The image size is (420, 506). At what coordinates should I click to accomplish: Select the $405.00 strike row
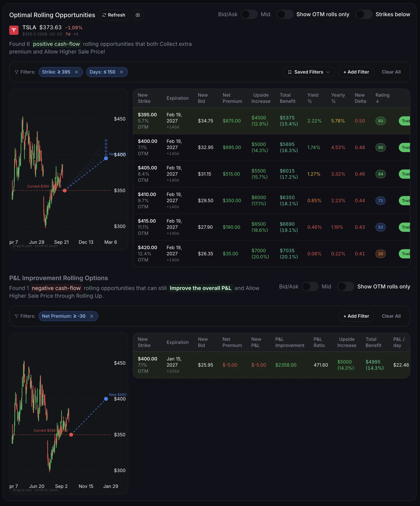click(x=271, y=174)
